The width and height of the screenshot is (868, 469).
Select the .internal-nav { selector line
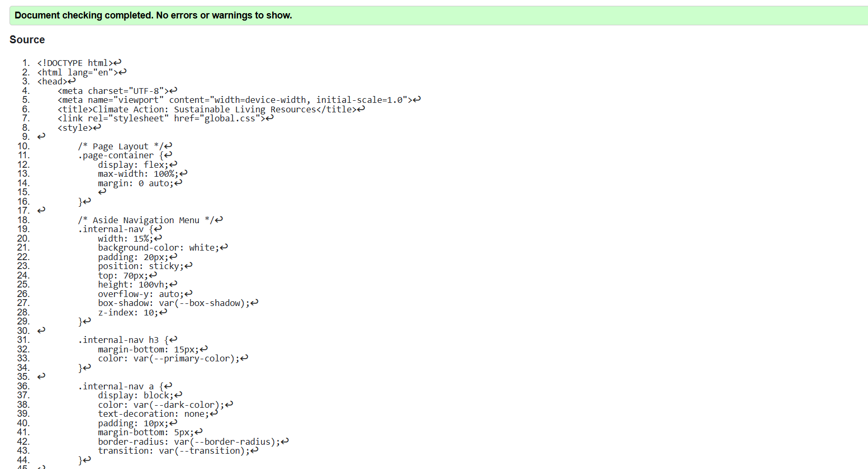[x=120, y=229]
